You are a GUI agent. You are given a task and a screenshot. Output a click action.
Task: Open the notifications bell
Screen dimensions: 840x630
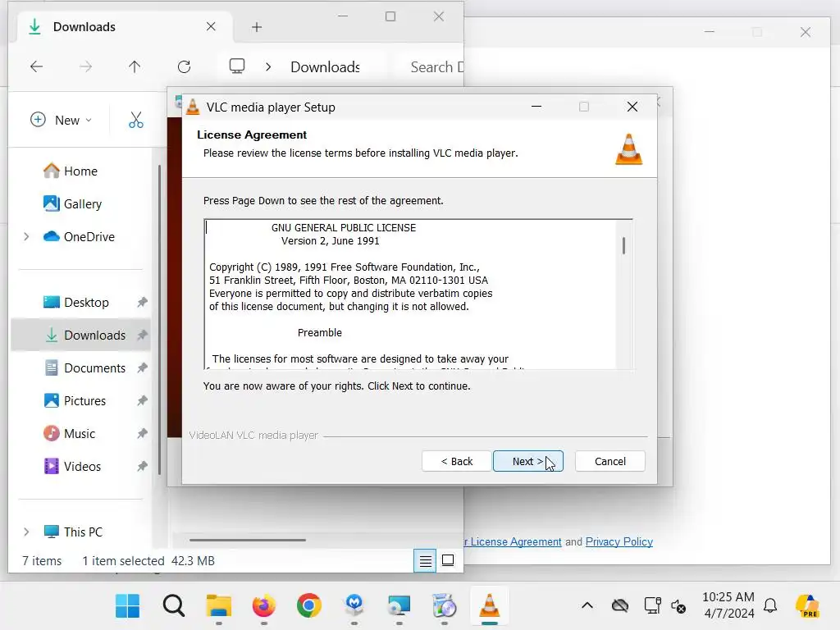pos(770,606)
